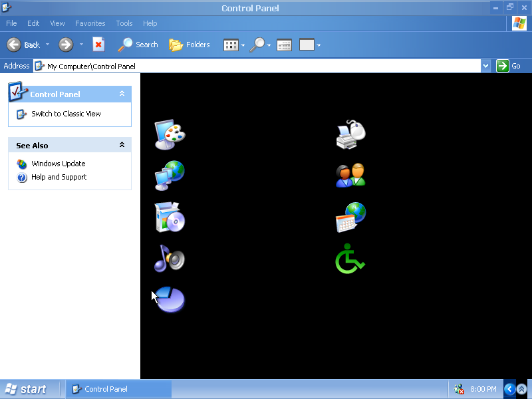Viewport: 532px width, 399px height.
Task: Click the Windows Update globe icon
Action: tap(22, 164)
